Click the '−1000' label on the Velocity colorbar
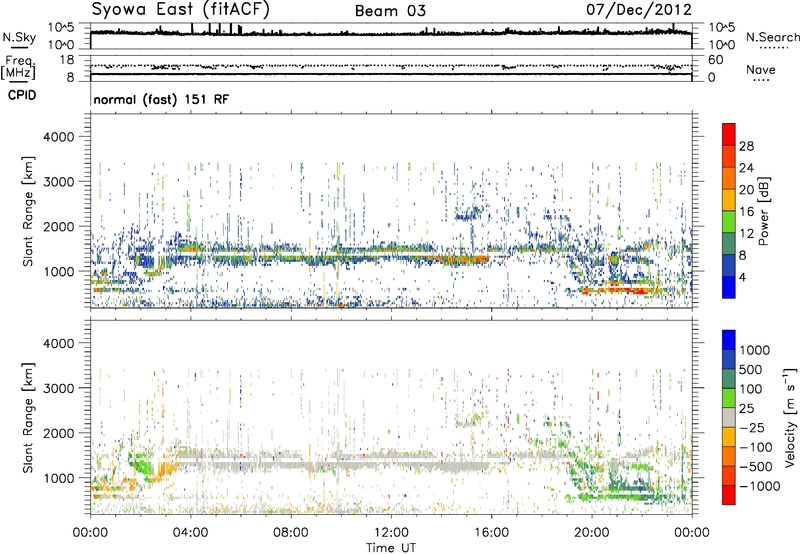This screenshot has height=554, width=800. 760,486
